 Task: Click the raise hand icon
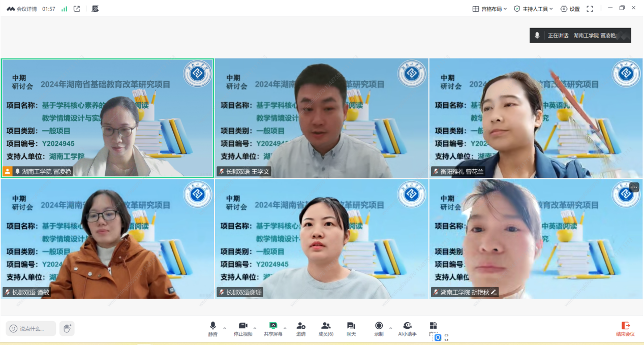pos(67,328)
